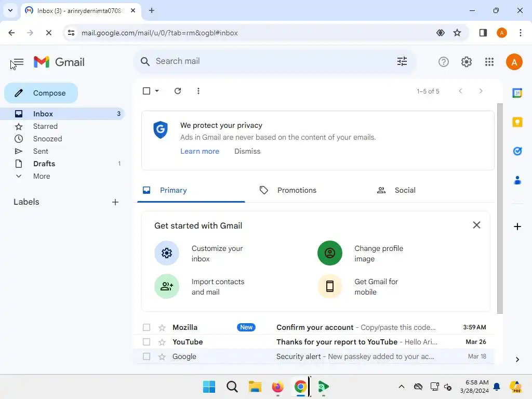Open Mozilla Confirm your account email
Image resolution: width=532 pixels, height=399 pixels.
(314, 327)
